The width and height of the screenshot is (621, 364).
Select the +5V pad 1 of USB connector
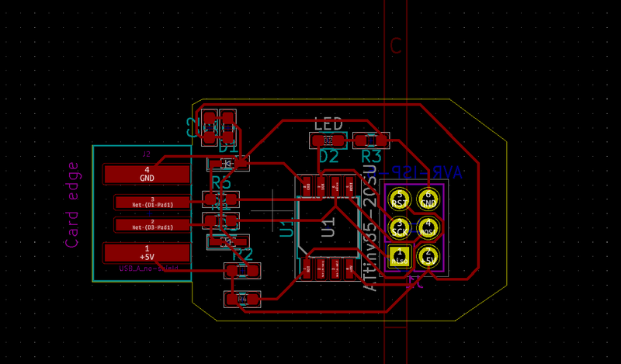click(147, 252)
